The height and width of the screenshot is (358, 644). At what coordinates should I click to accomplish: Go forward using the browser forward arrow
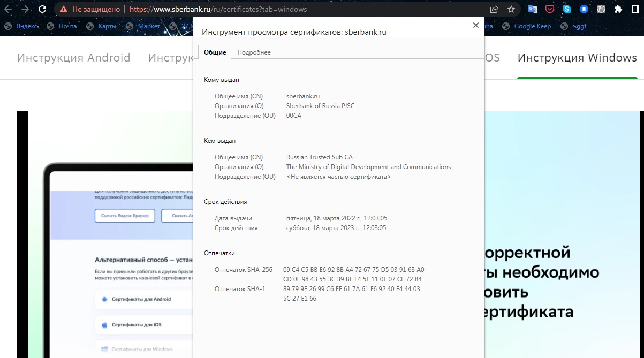pyautogui.click(x=25, y=9)
